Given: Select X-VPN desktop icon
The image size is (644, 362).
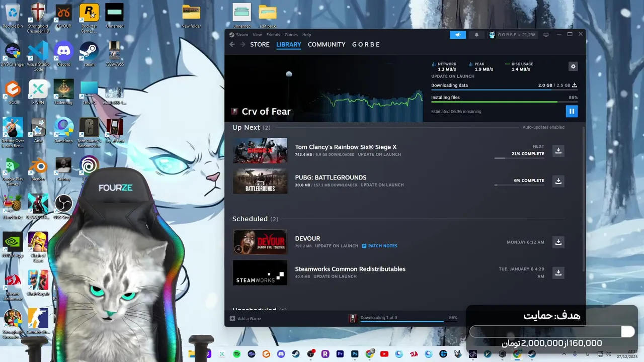Looking at the screenshot, I should pos(38,93).
